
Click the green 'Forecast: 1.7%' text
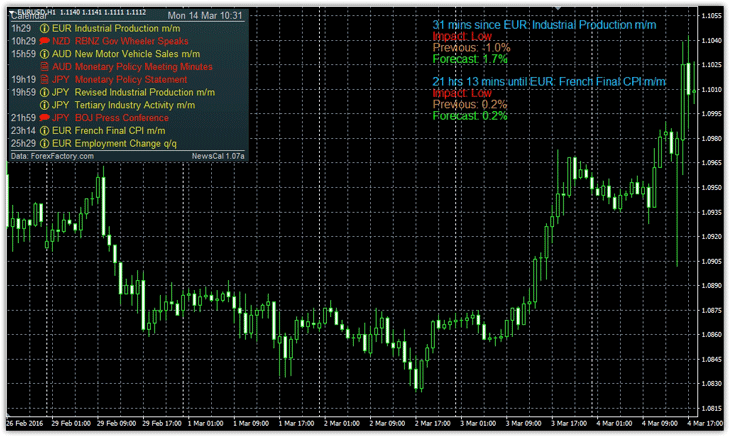coord(471,59)
